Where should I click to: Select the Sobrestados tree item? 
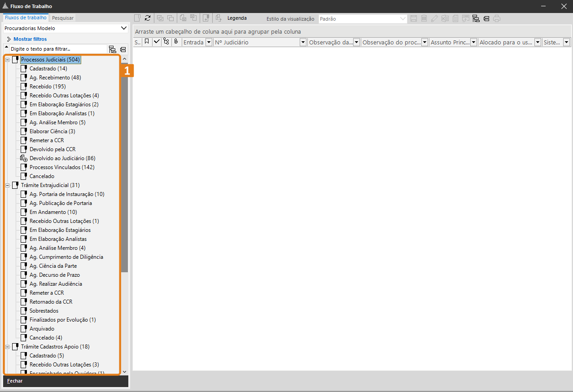(44, 311)
